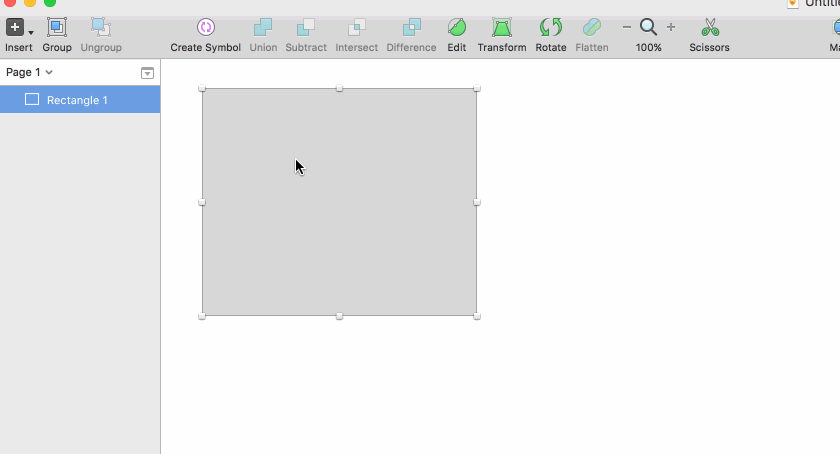Click the bottom-right resize handle
The height and width of the screenshot is (454, 840).
477,316
